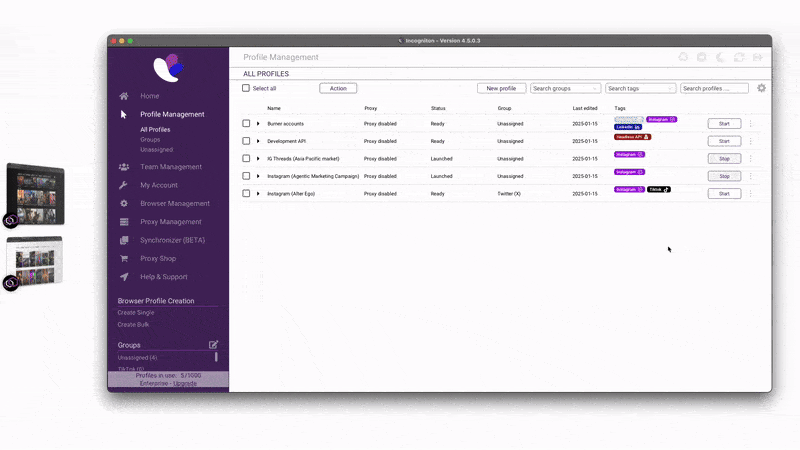Click the Browser Management gear icon

[123, 203]
